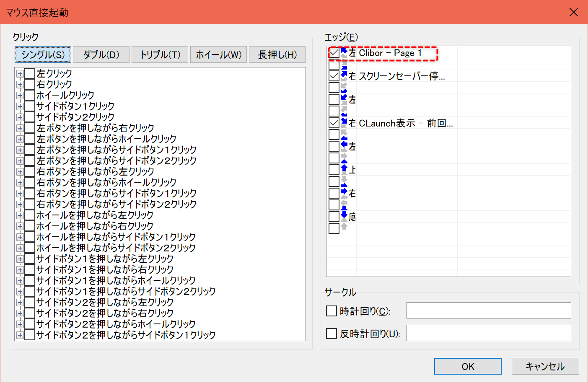Image resolution: width=588 pixels, height=383 pixels.
Task: Close the マウス直接起動 dialog
Action: (574, 12)
